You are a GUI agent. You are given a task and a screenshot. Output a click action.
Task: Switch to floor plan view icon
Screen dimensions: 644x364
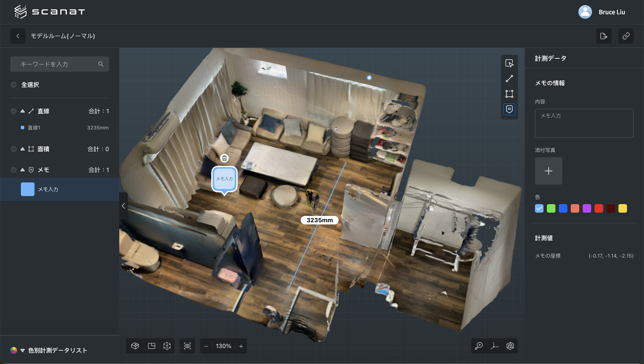(x=151, y=346)
